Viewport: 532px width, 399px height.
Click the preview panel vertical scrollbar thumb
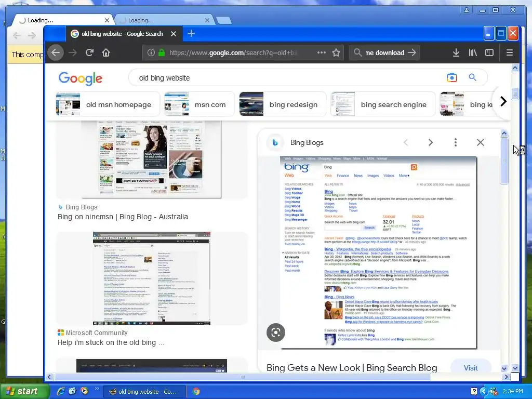pyautogui.click(x=504, y=161)
